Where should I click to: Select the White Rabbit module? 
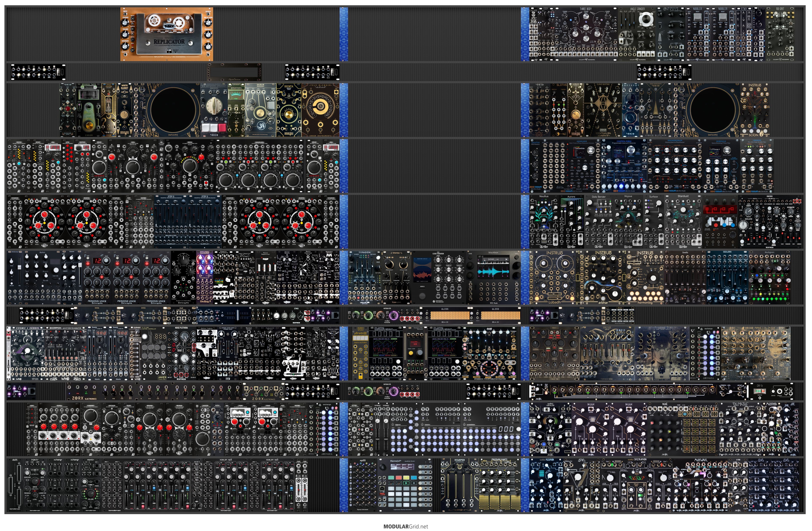(124, 110)
